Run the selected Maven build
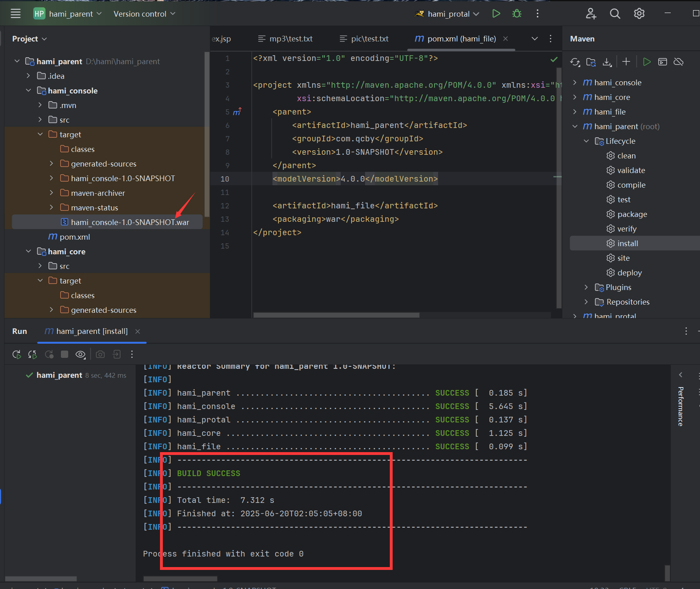 coord(647,62)
